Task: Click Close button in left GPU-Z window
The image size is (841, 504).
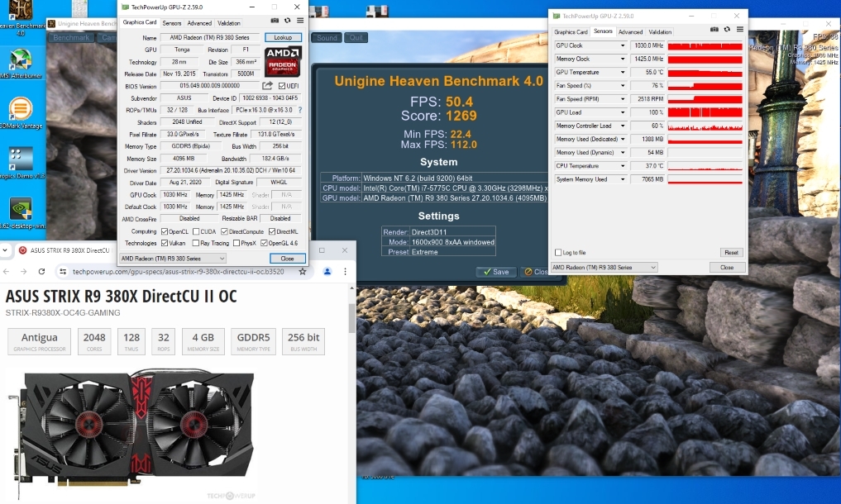Action: point(288,259)
